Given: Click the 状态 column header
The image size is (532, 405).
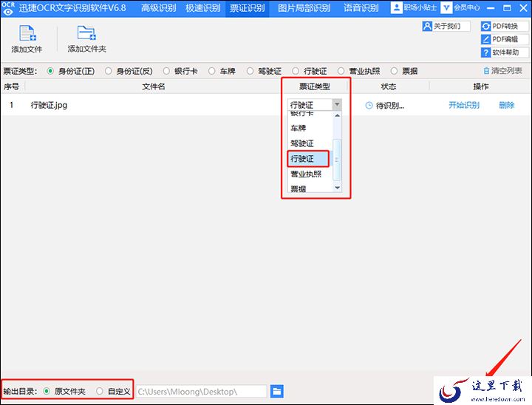Looking at the screenshot, I should [389, 86].
